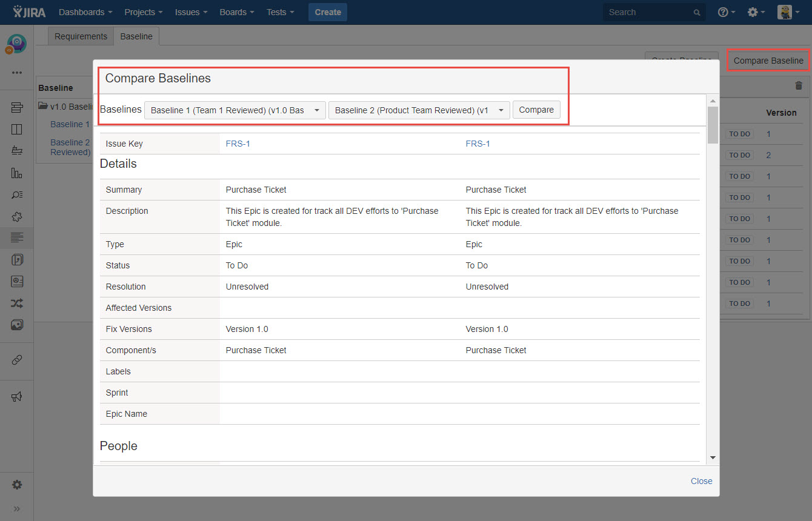Click the dialog scrollbar down arrow
Viewport: 812px width, 521px height.
pyautogui.click(x=713, y=458)
